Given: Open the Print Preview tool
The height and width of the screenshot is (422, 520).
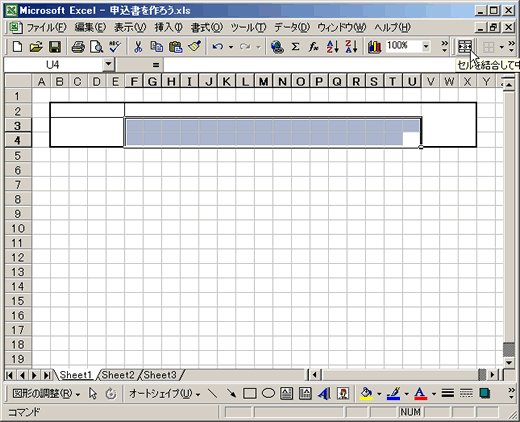Looking at the screenshot, I should click(97, 47).
